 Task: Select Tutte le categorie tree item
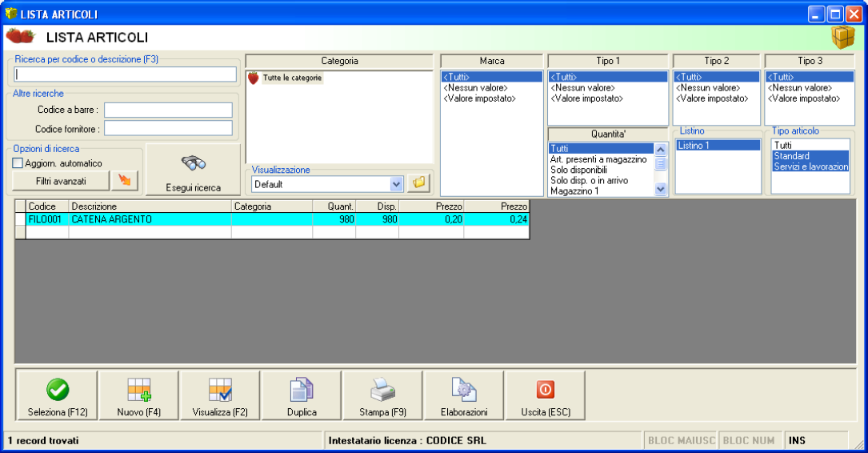coord(292,78)
